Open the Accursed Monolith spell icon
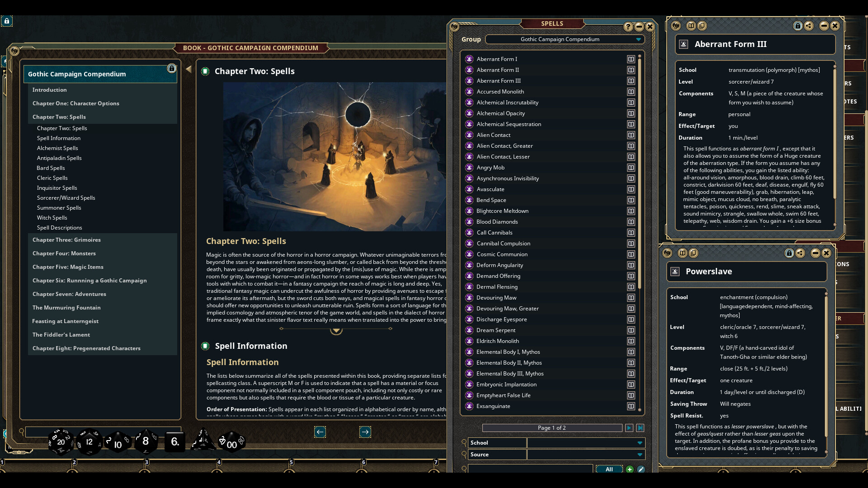 pyautogui.click(x=469, y=92)
